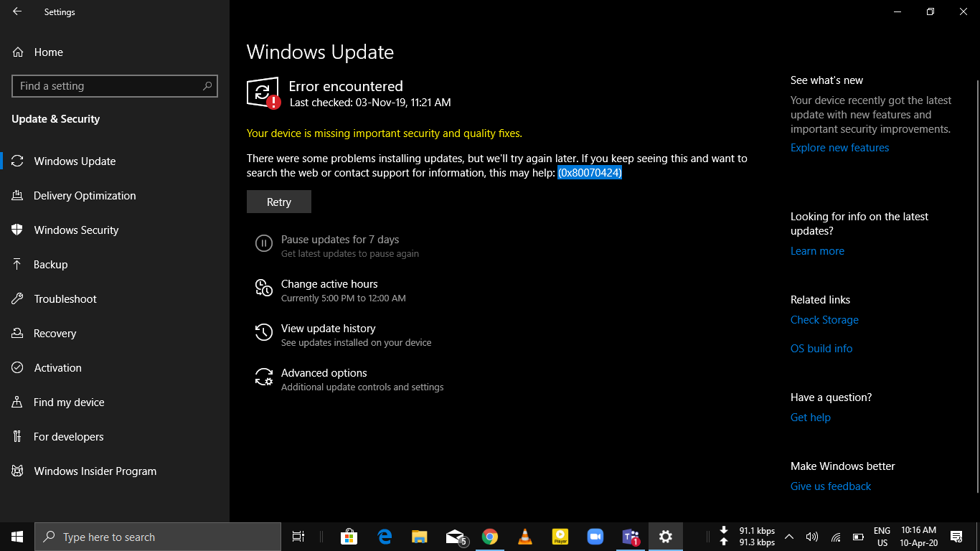The image size is (980, 551).
Task: Retry checking for updates
Action: click(x=278, y=202)
